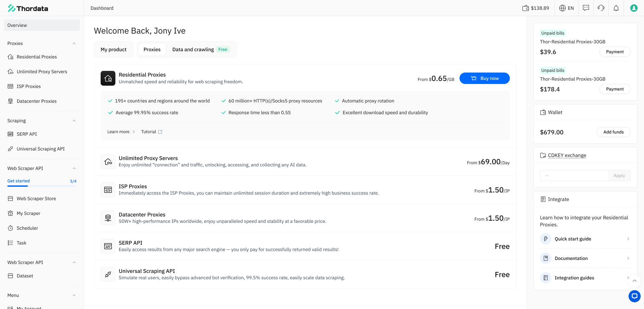Click Unlimited Proxy Servers sidebar icon
The width and height of the screenshot is (644, 309).
[x=10, y=72]
